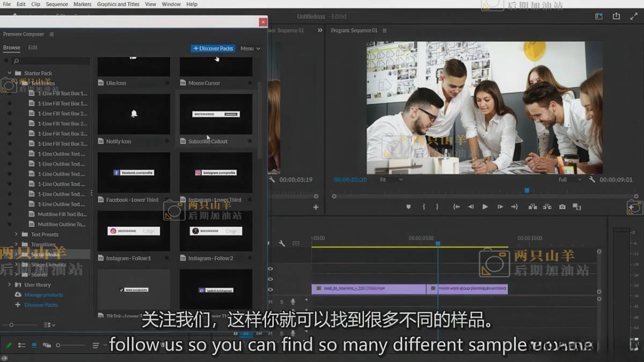The image size is (644, 362).
Task: Click the Step Forward one frame icon
Action: click(x=500, y=206)
